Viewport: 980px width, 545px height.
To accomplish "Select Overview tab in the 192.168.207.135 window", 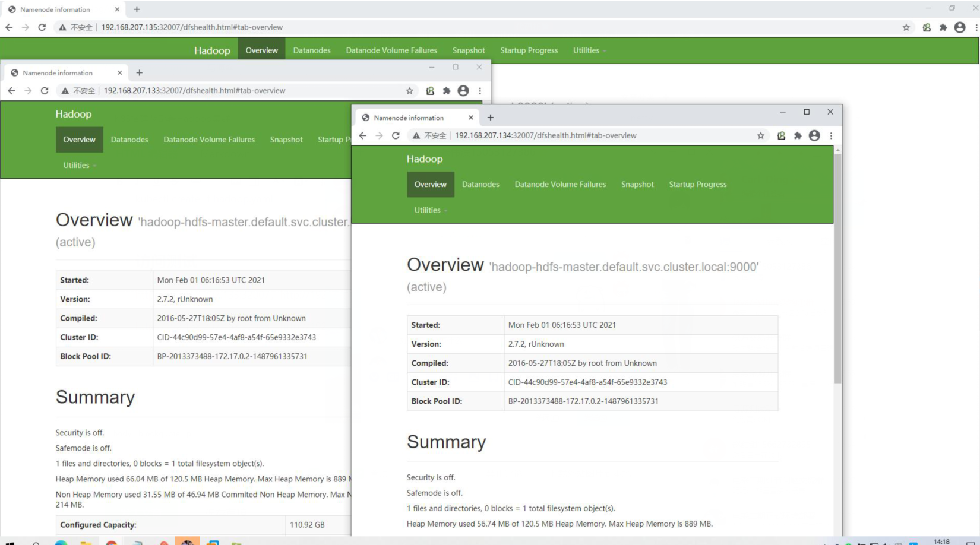I will click(262, 50).
